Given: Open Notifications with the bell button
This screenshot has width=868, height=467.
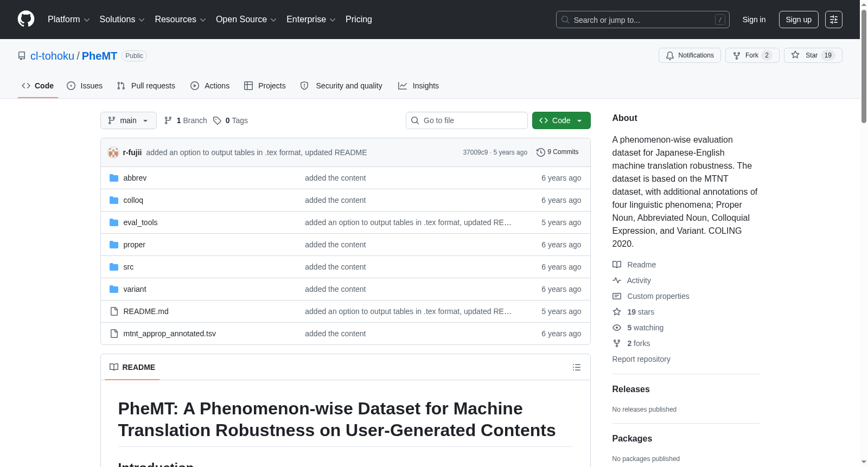Looking at the screenshot, I should coord(690,55).
